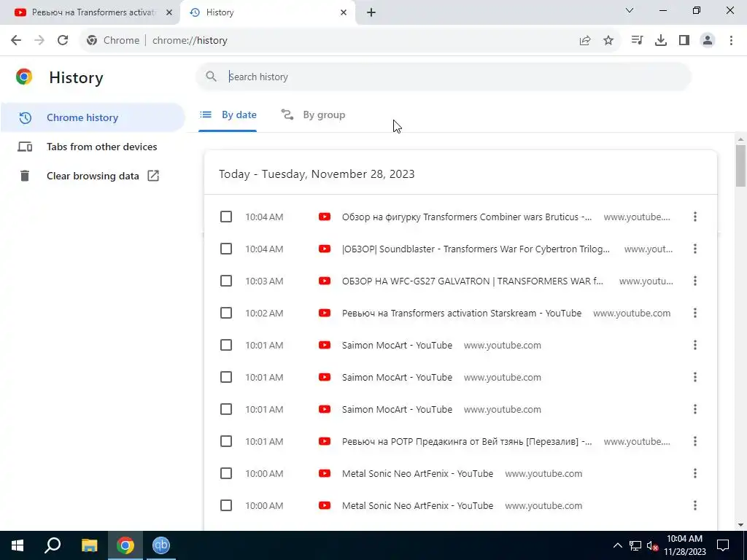Select Chrome history in sidebar
This screenshot has width=747, height=560.
[x=93, y=117]
